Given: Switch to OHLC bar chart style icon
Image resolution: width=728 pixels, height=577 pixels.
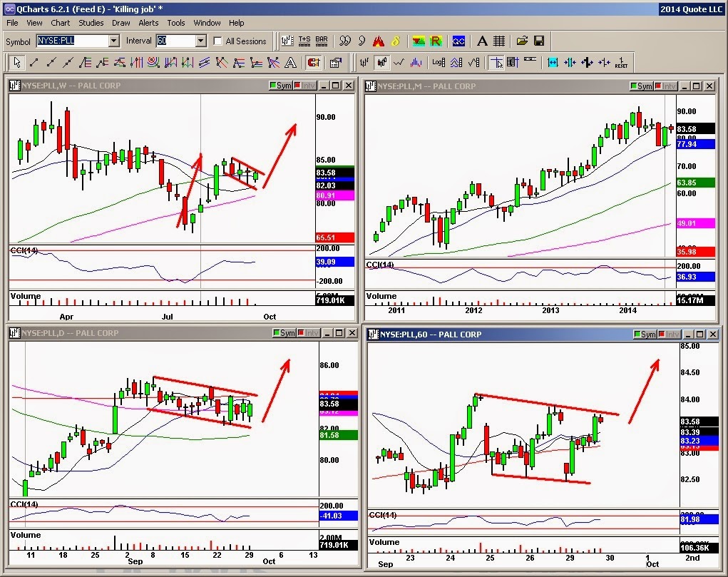Looking at the screenshot, I should 365,62.
